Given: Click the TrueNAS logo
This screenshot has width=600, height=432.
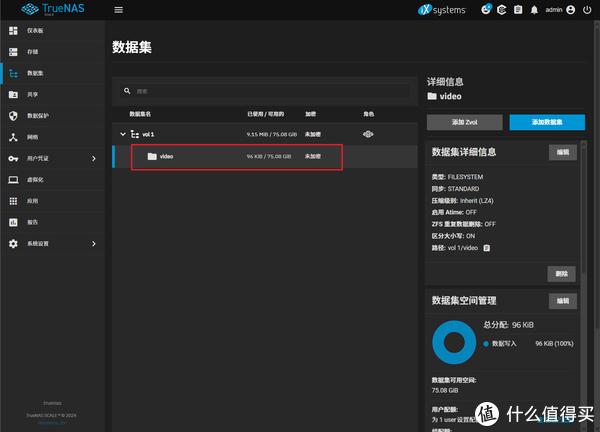Looking at the screenshot, I should 53,9.
